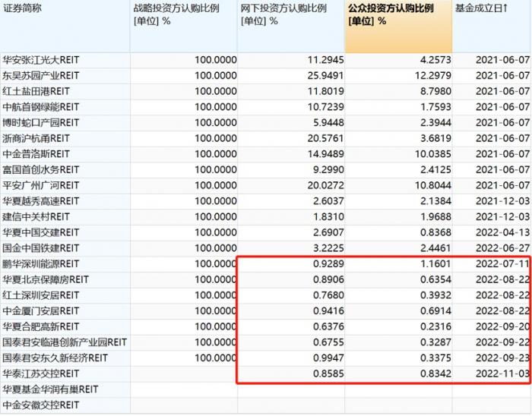Click the 战略投资方认购比例 column header
The height and width of the screenshot is (416, 532).
[x=184, y=26]
